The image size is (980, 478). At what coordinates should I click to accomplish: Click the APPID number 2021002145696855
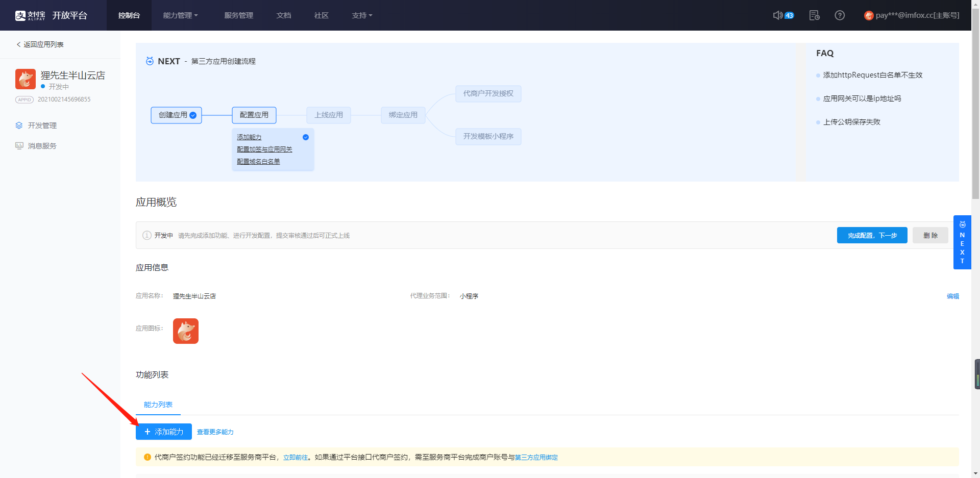64,99
